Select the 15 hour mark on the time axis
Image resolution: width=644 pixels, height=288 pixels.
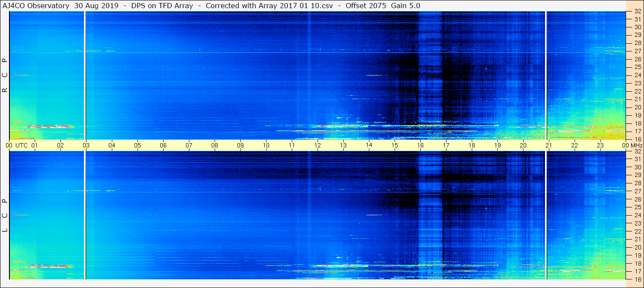point(395,145)
